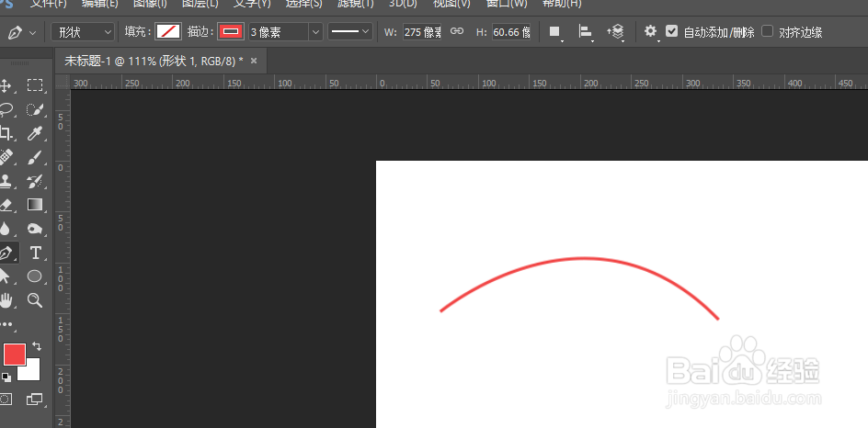
Task: Click the white background color swatch
Action: 32,372
